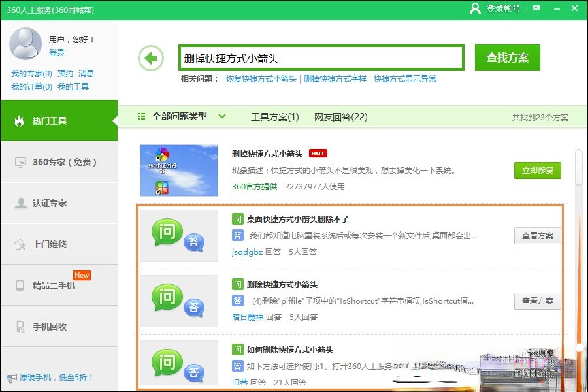Select 认证专家 in sidebar
The width and height of the screenshot is (588, 392).
coord(59,203)
